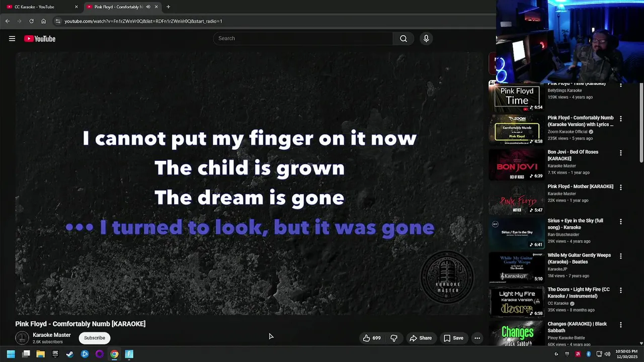Open options menu for Zoom Karaoke Comfortably Numb
Screen dimensions: 644x362
(620, 119)
